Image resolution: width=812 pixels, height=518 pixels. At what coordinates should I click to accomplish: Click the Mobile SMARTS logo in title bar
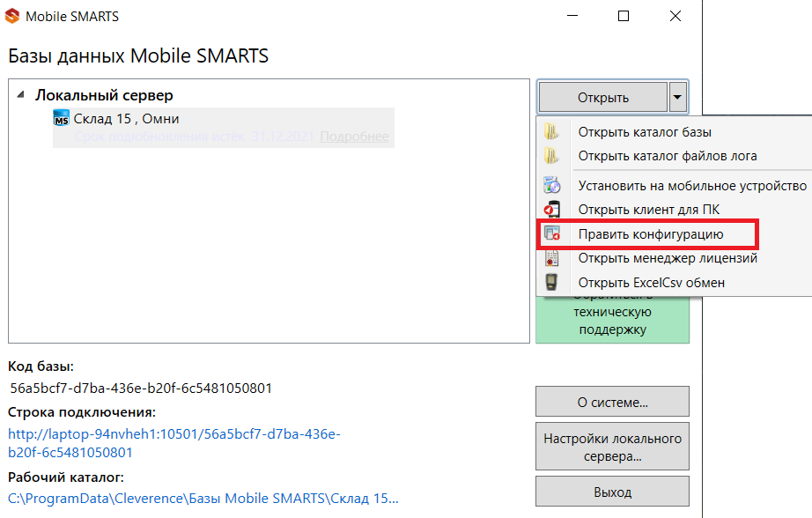12,16
